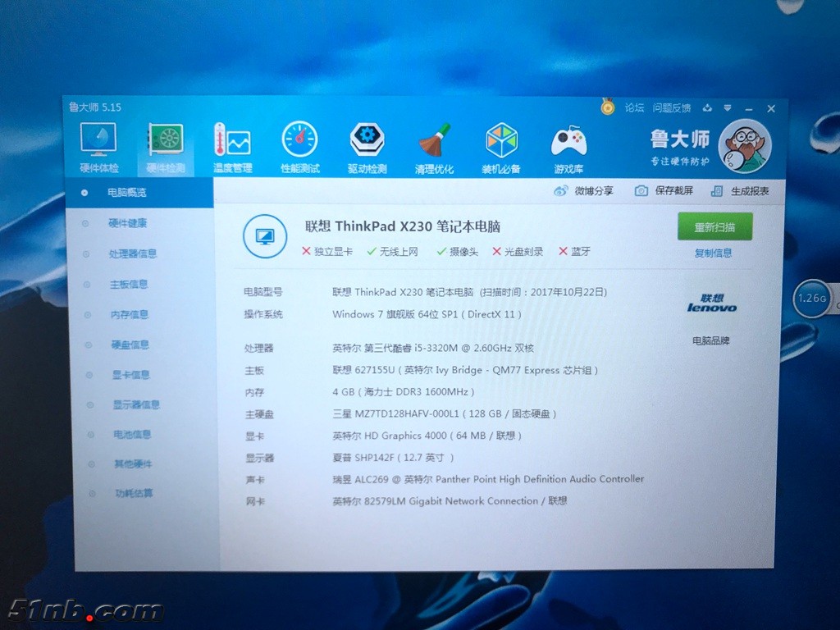Screen dimensions: 840x630
Task: Select 显卡信息 in the sidebar
Action: [130, 374]
